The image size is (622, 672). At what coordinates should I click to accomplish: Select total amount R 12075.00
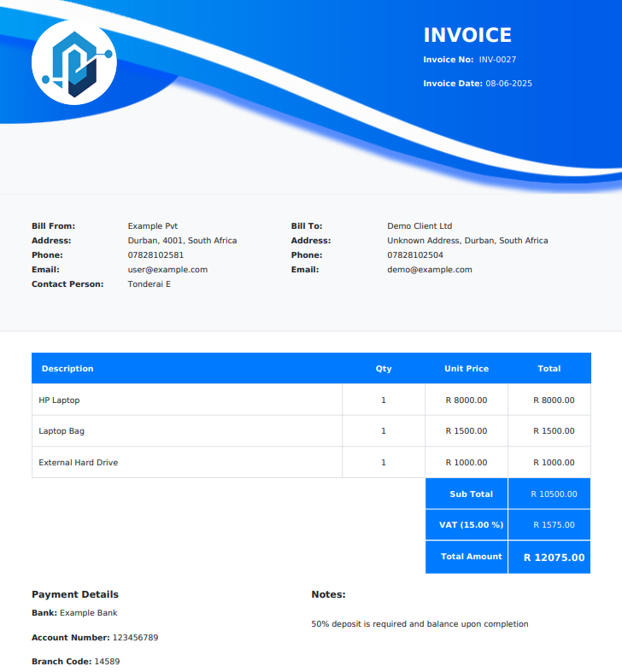coord(554,558)
